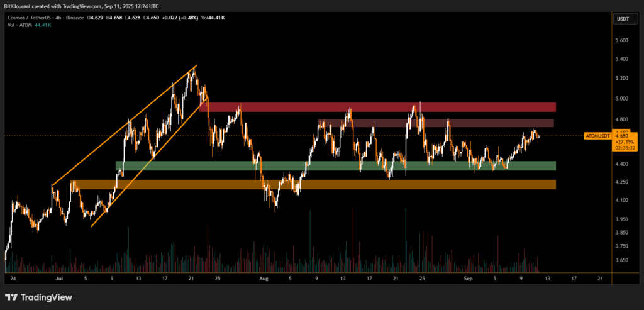
Task: Click the Aug label on time axis
Action: pyautogui.click(x=264, y=277)
